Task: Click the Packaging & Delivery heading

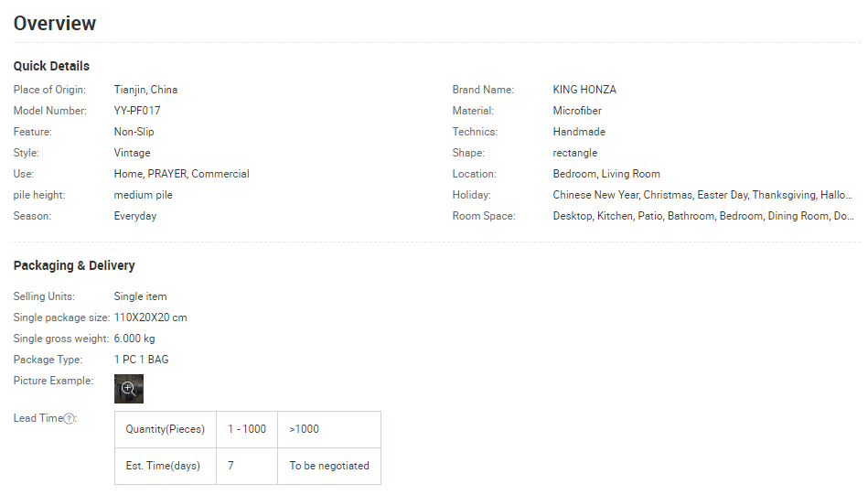Action: [x=74, y=265]
